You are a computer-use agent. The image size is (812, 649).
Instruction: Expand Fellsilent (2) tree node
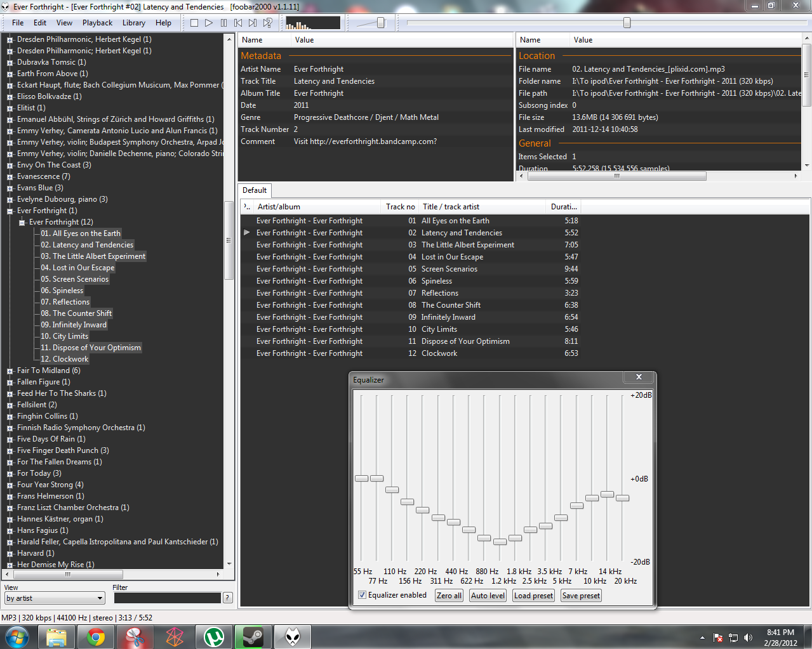(10, 405)
